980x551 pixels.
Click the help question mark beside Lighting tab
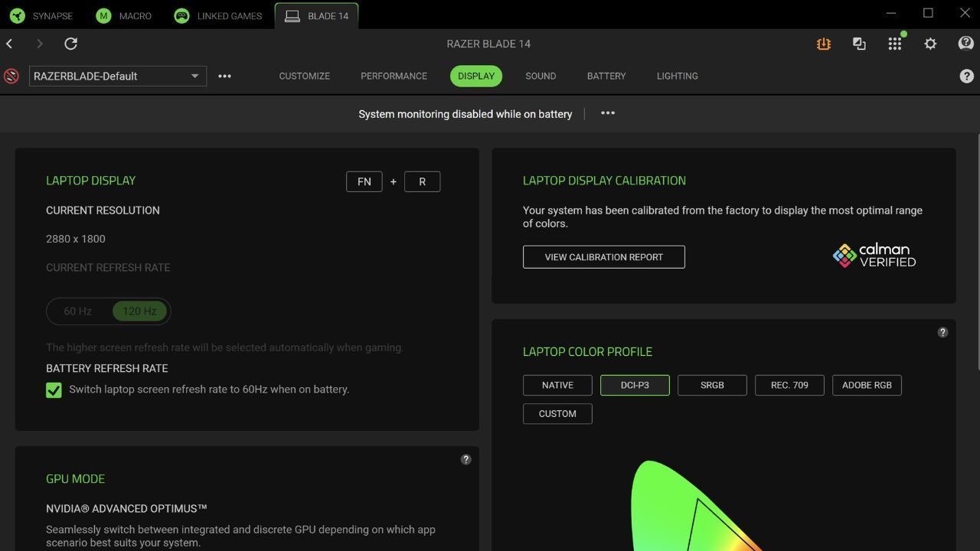966,76
